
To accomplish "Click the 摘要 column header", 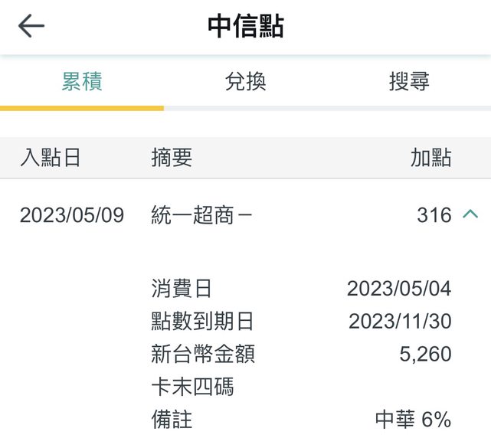I will 172,158.
